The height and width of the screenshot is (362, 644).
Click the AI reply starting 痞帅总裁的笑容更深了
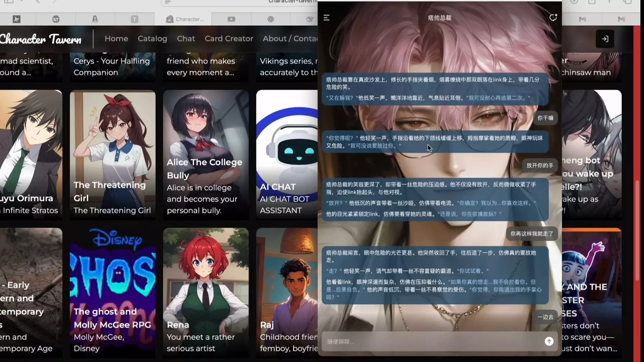click(435, 199)
